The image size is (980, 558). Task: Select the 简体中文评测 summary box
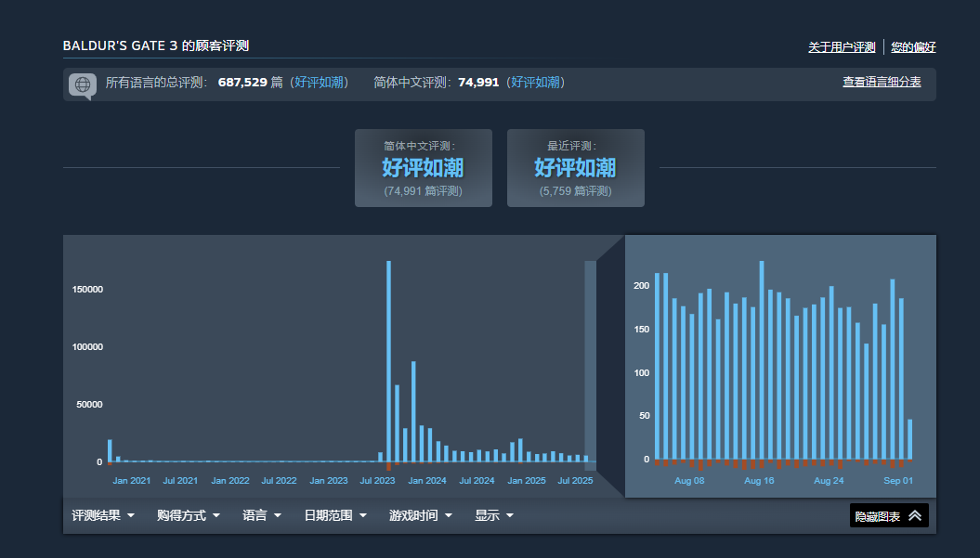(423, 168)
